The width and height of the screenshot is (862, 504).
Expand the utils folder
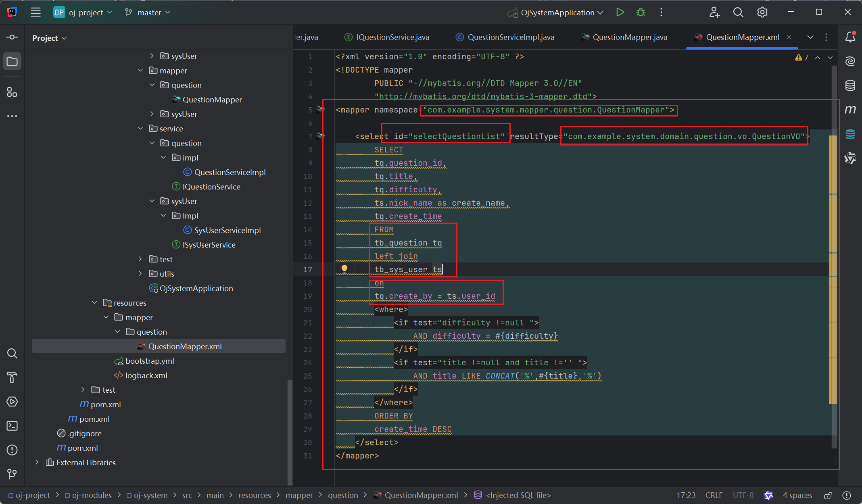[140, 273]
